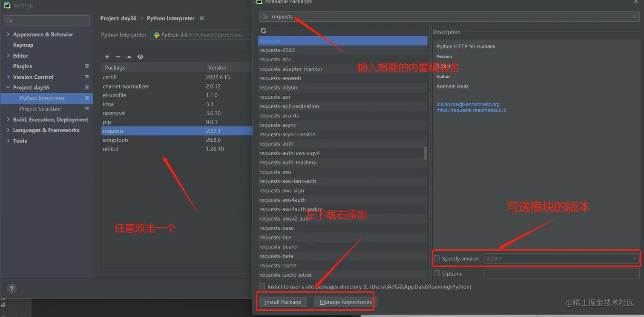Select the et-xmlfile package row
This screenshot has height=317, width=644.
[177, 95]
